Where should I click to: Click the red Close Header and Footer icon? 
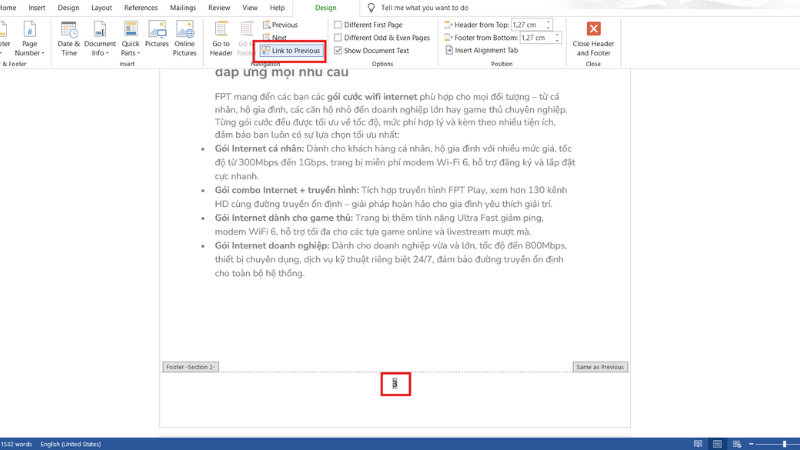pos(593,31)
